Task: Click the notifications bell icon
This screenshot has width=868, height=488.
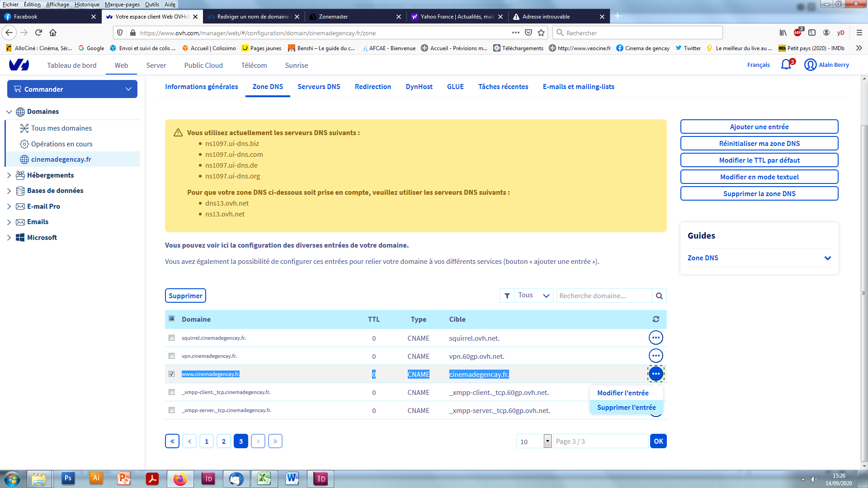Action: coord(786,65)
